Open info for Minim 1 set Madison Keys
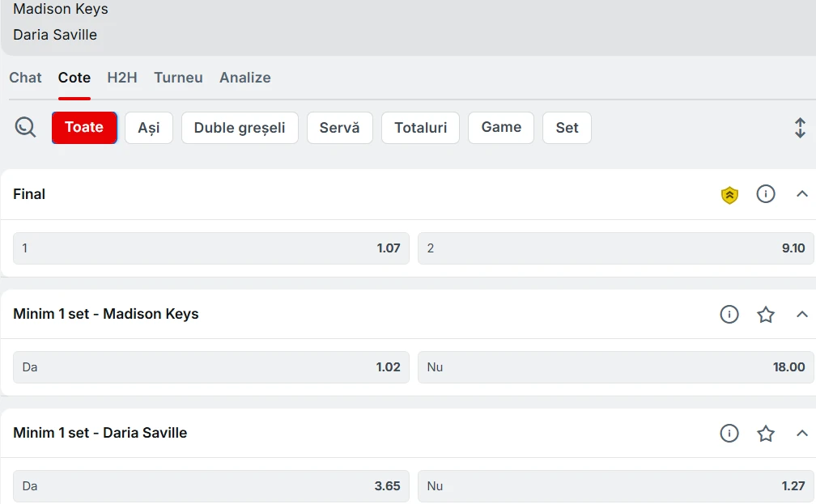This screenshot has width=816, height=504. pos(729,314)
